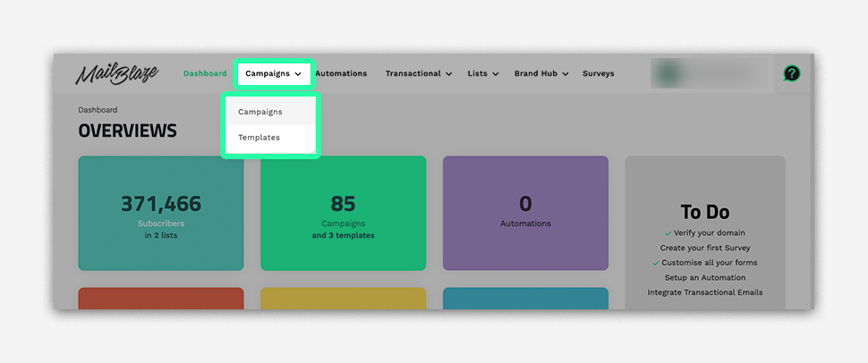
Task: Open the Brand Hub dropdown
Action: (540, 73)
